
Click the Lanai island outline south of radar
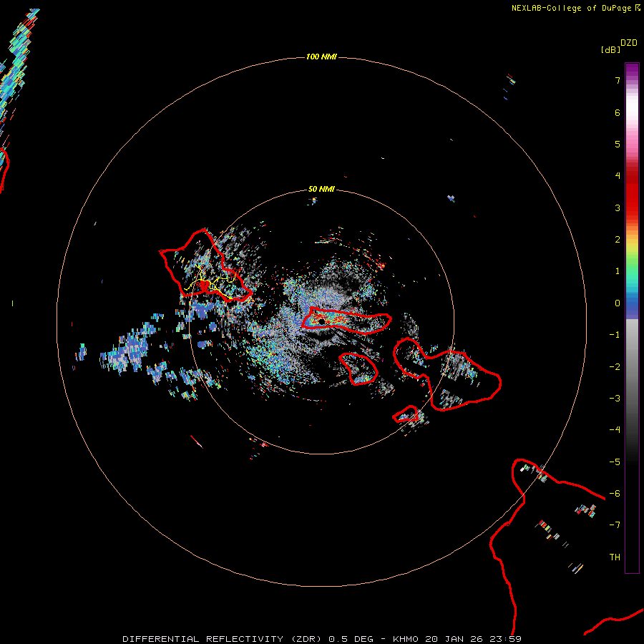pyautogui.click(x=358, y=369)
